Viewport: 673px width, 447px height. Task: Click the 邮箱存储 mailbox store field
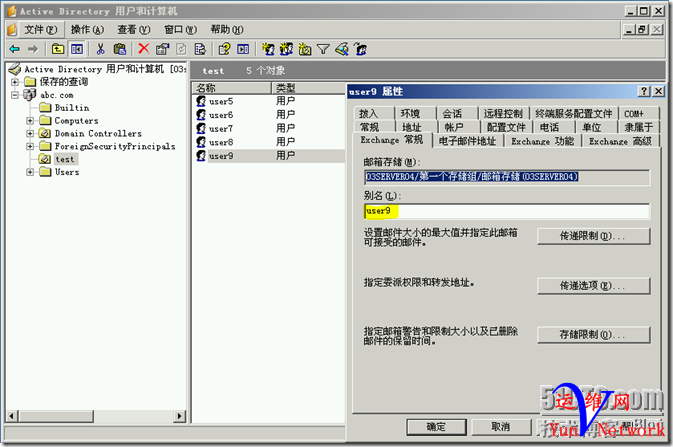tap(506, 177)
